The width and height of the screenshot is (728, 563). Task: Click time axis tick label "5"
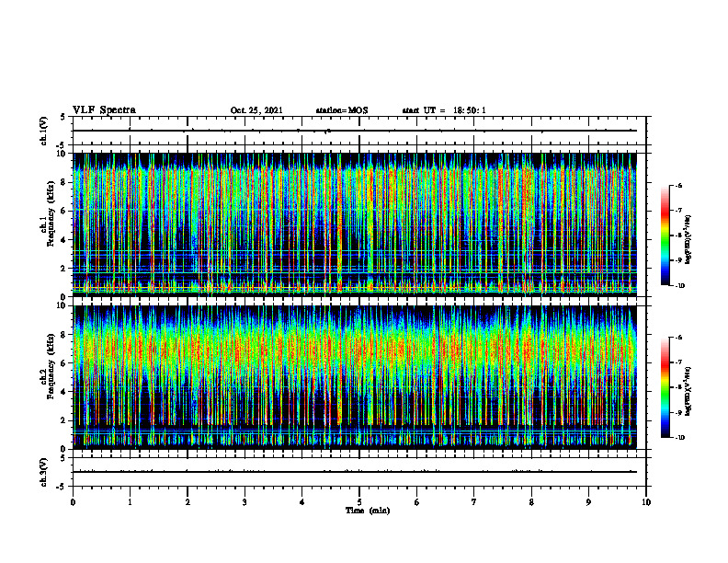tap(359, 502)
